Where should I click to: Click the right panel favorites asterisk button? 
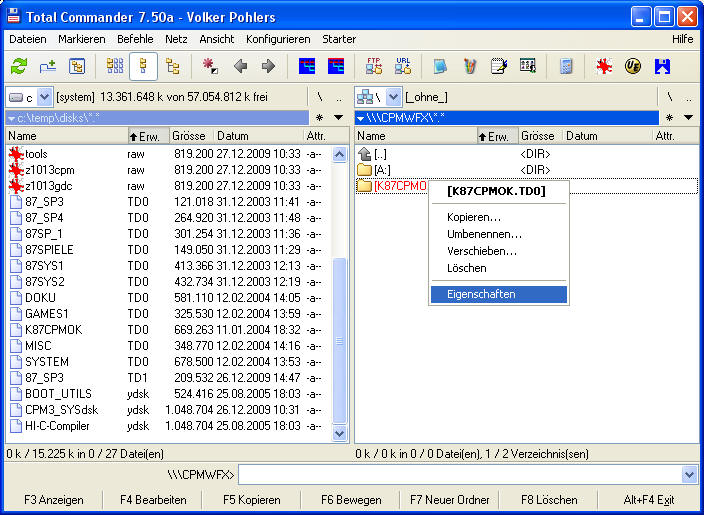pyautogui.click(x=669, y=118)
